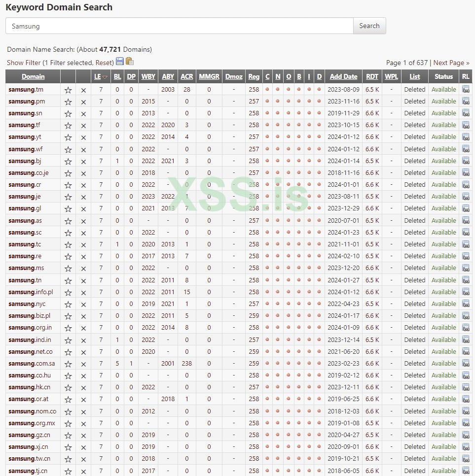The width and height of the screenshot is (475, 476).
Task: Star the samsung.tm domain as favorite
Action: [68, 90]
